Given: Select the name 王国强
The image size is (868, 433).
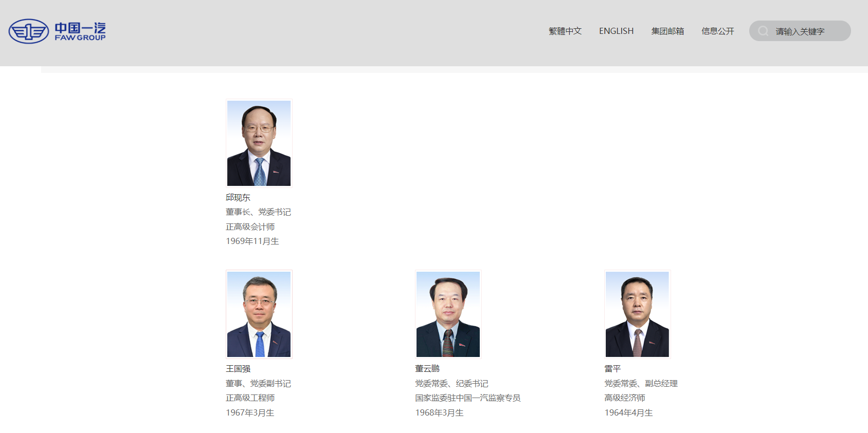Looking at the screenshot, I should pos(238,369).
